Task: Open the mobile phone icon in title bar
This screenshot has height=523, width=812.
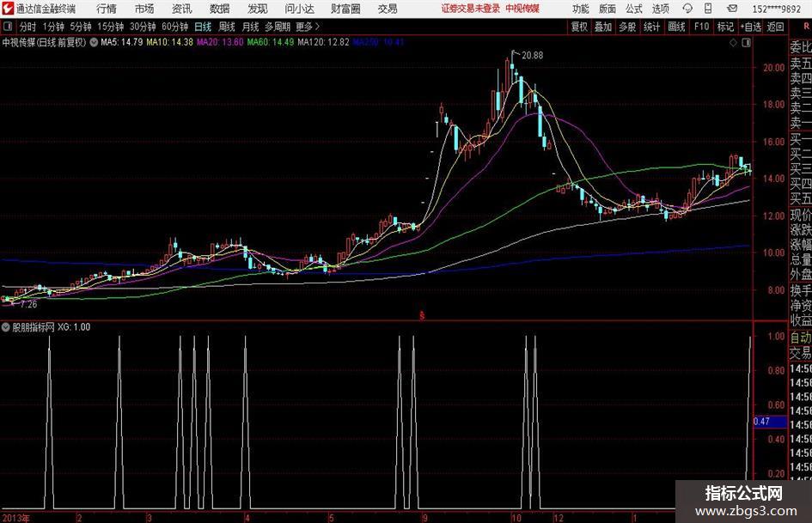Action: pos(708,9)
